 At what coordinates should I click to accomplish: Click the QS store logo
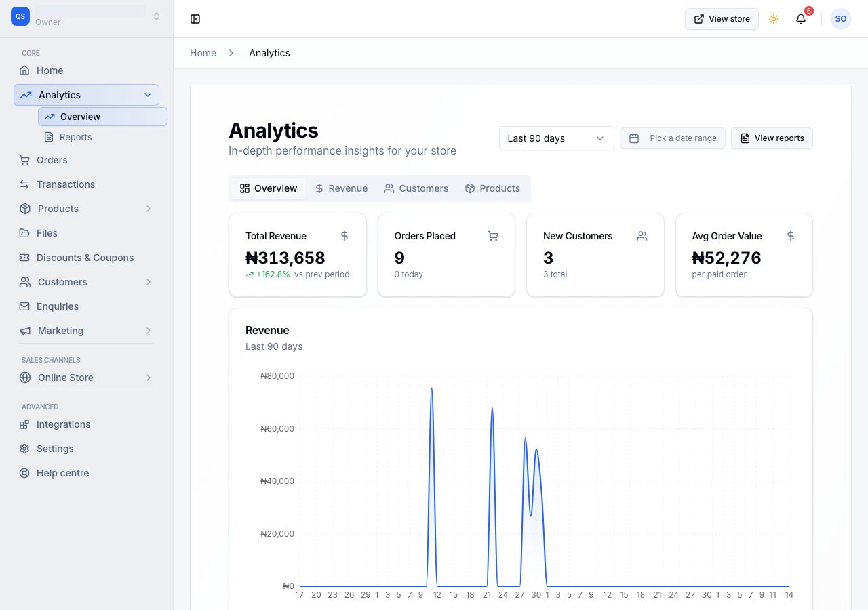point(20,16)
